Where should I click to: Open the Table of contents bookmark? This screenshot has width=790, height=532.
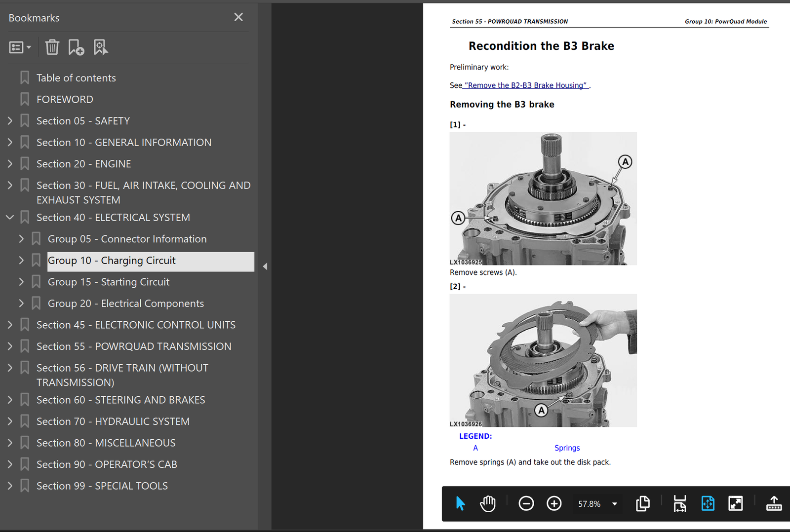tap(76, 78)
